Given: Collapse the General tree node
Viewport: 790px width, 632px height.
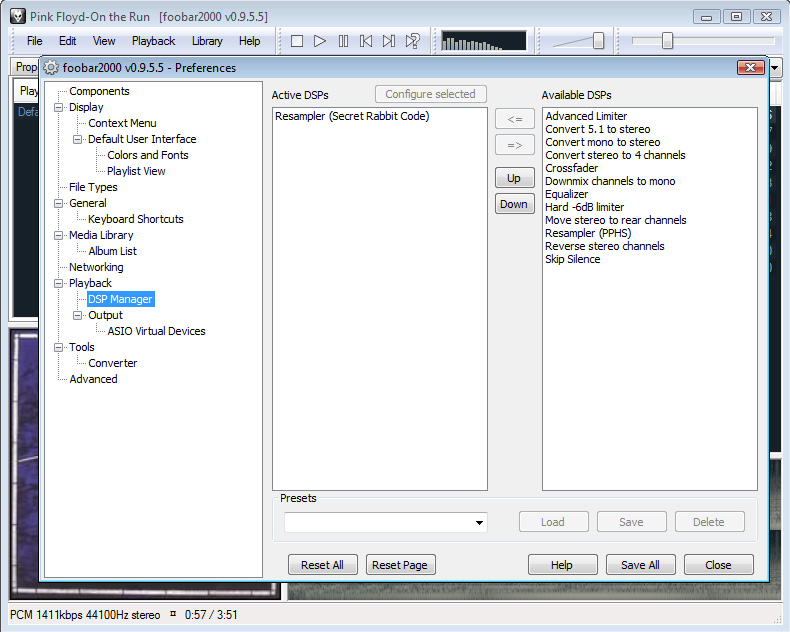Looking at the screenshot, I should click(x=58, y=203).
